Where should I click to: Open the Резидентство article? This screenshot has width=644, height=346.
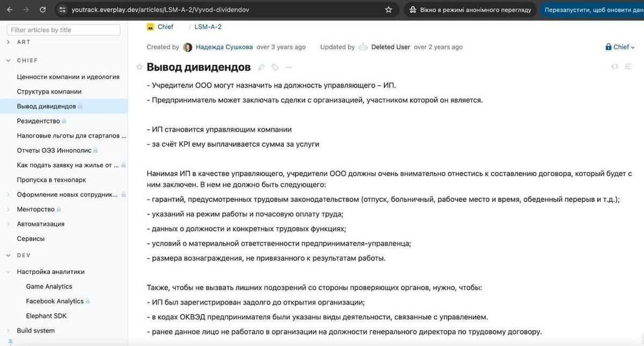tap(38, 121)
